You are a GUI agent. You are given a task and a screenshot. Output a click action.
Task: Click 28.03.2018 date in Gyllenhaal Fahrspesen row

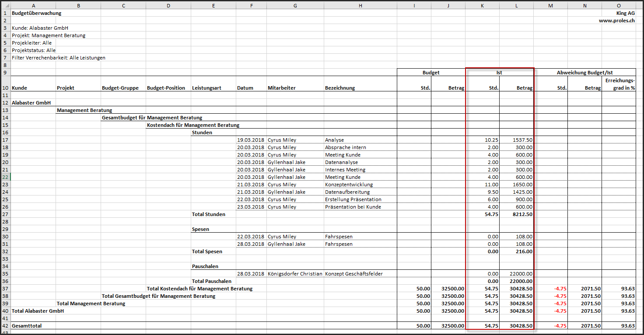(251, 244)
